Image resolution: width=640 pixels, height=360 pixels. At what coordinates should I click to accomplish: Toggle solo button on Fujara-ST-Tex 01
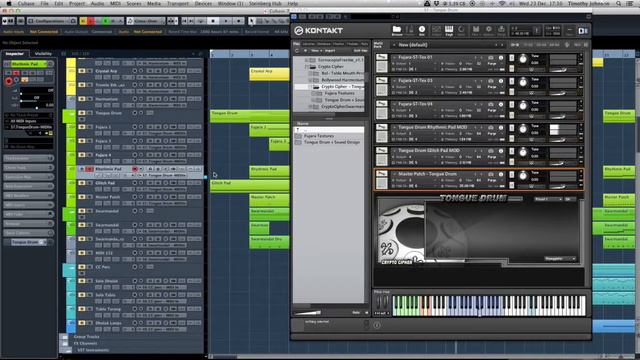511,58
